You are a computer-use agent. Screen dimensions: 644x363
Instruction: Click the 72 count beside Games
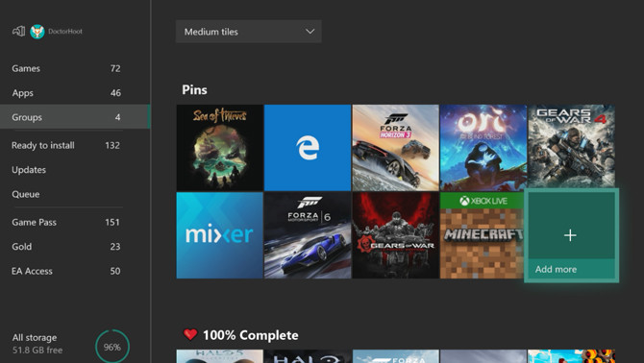tap(115, 68)
